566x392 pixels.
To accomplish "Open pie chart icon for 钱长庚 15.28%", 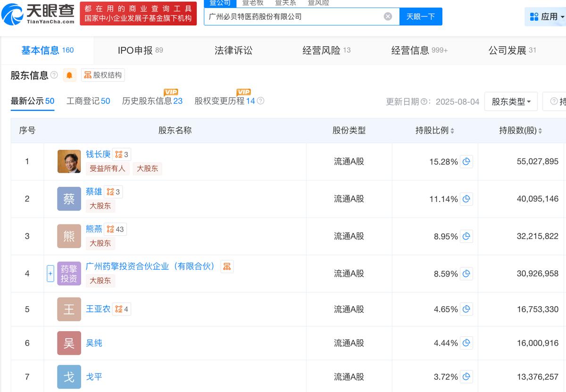I will pyautogui.click(x=466, y=162).
